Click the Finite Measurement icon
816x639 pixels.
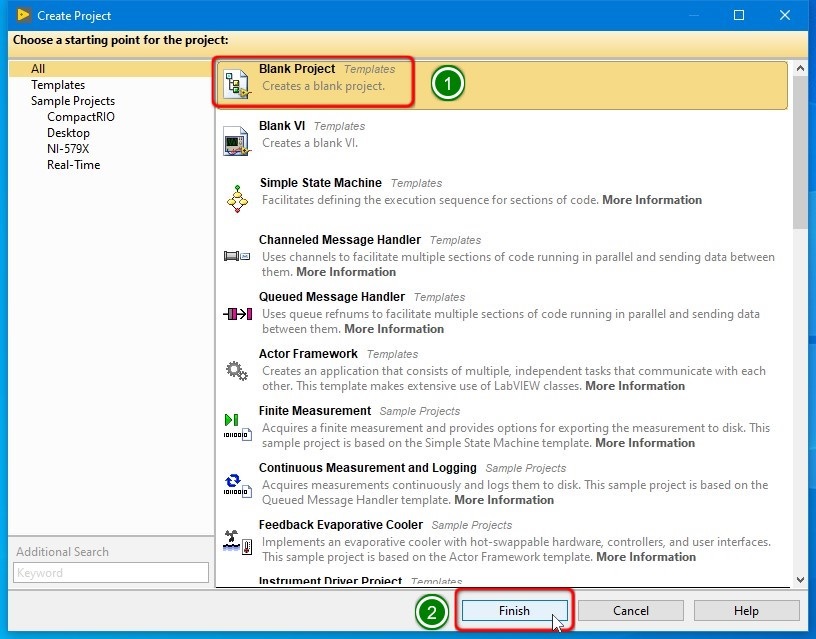tap(238, 427)
